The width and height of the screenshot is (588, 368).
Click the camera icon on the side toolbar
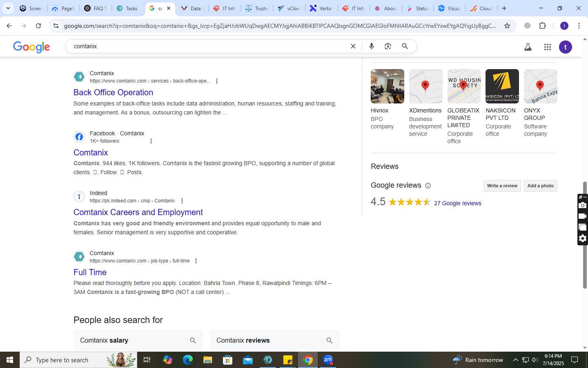[583, 205]
